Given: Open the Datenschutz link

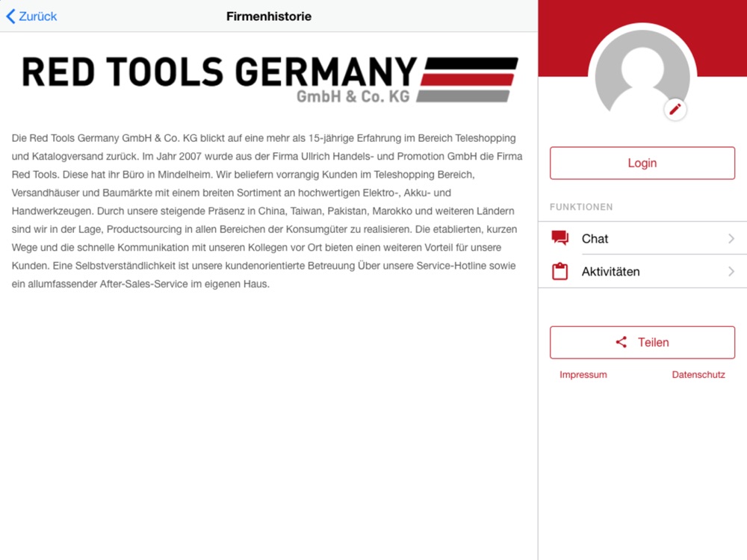Looking at the screenshot, I should (698, 375).
